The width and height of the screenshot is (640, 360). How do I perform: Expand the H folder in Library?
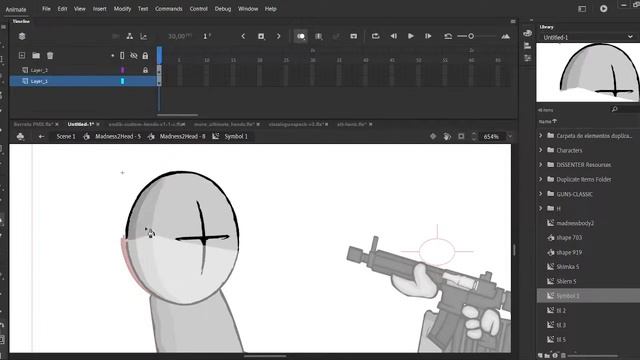click(x=541, y=208)
